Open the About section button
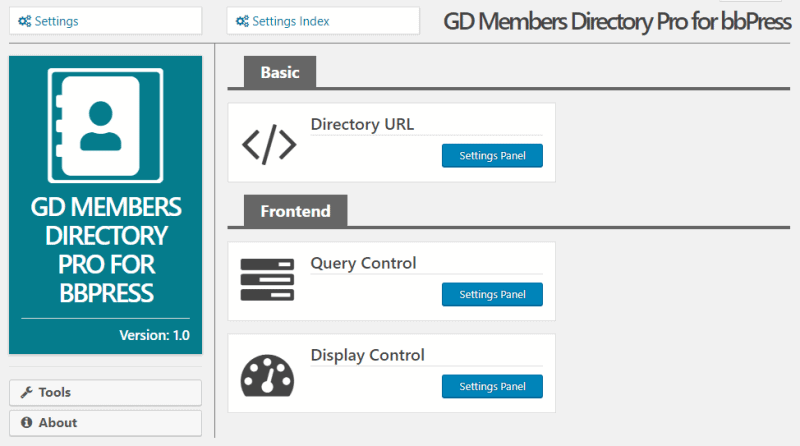The image size is (800, 446). [106, 423]
